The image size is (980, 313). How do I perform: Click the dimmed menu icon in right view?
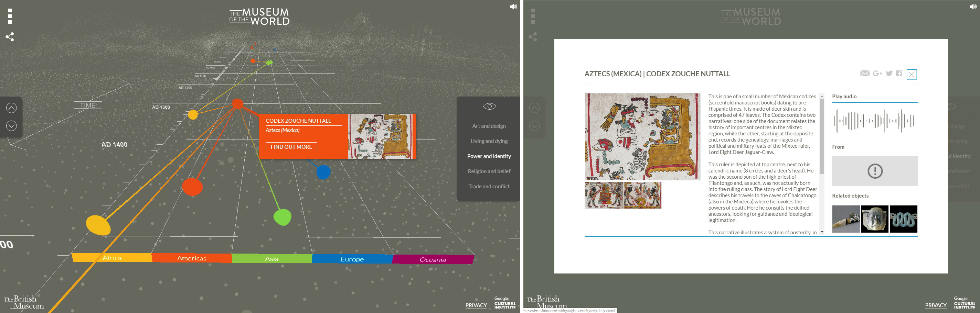pyautogui.click(x=533, y=16)
